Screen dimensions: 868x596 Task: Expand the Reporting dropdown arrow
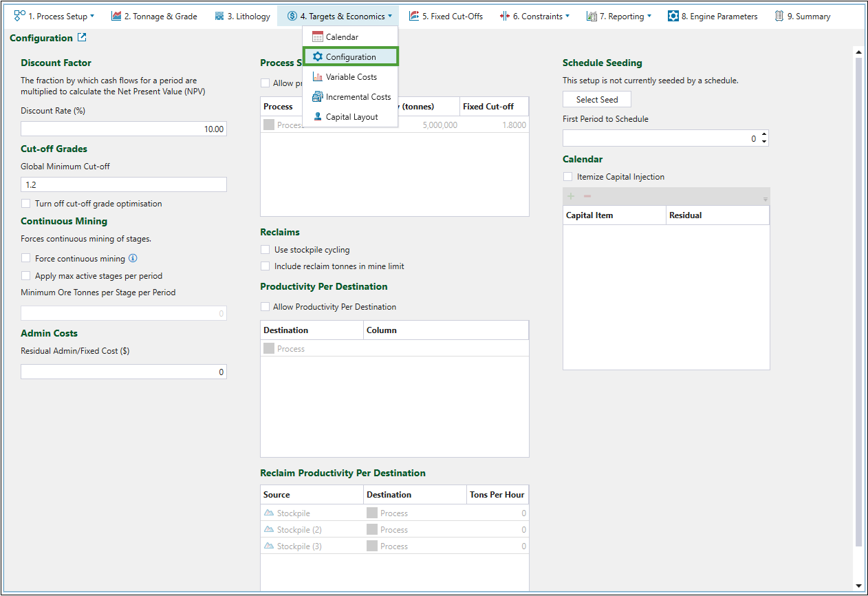(649, 17)
